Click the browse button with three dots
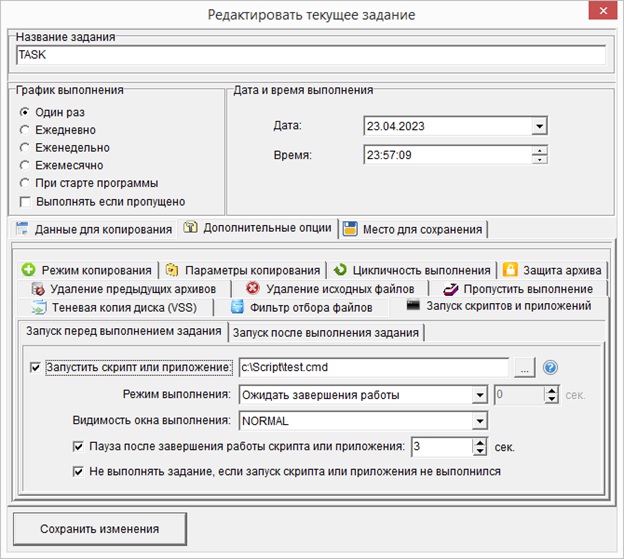 525,367
